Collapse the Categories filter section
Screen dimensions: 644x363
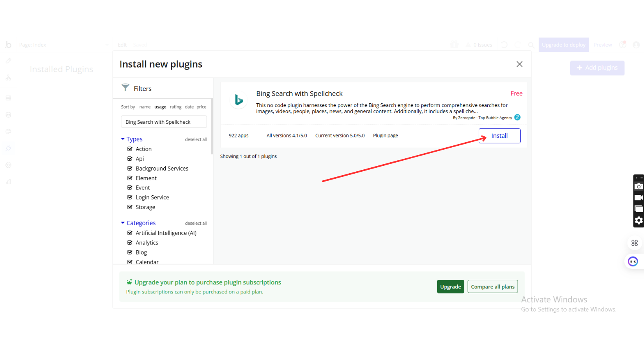(123, 223)
